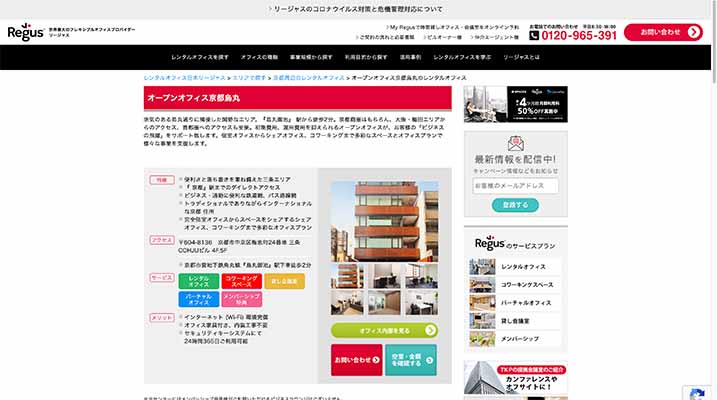Open the 活用事例 nav menu item
Viewport: 717px width, 400px height.
[x=410, y=57]
